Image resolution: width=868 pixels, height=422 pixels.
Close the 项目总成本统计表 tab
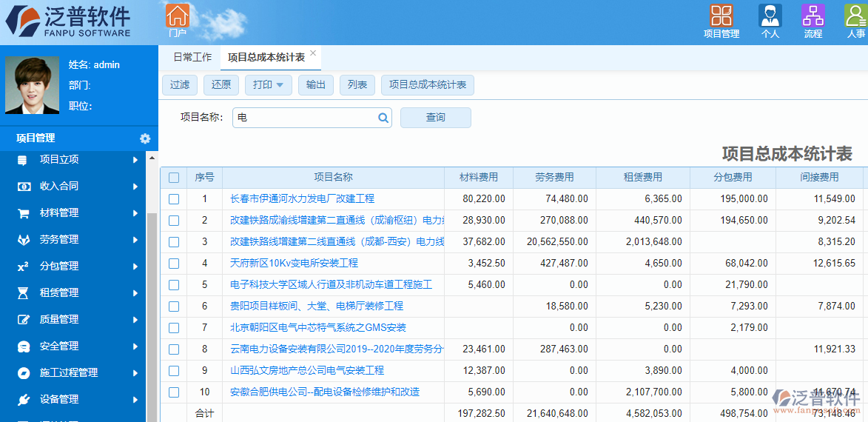tap(313, 53)
